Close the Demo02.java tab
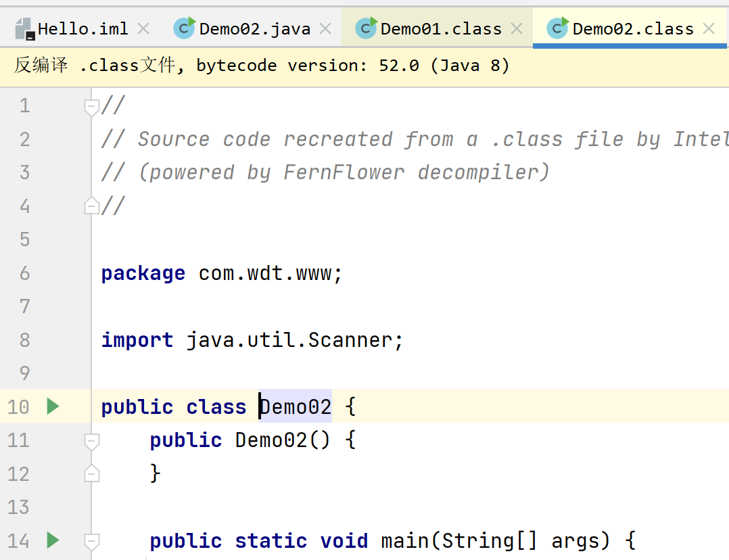Viewport: 729px width, 560px height. point(325,28)
